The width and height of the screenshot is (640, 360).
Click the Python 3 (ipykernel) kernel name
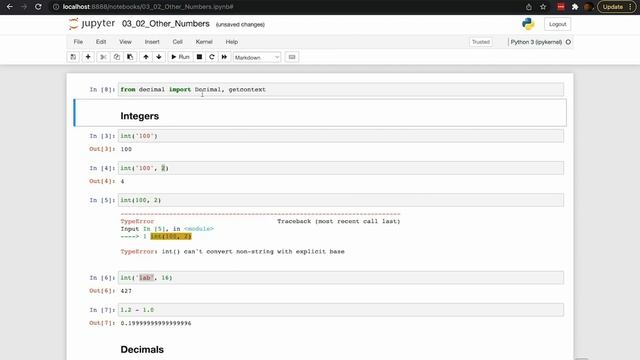pos(536,42)
